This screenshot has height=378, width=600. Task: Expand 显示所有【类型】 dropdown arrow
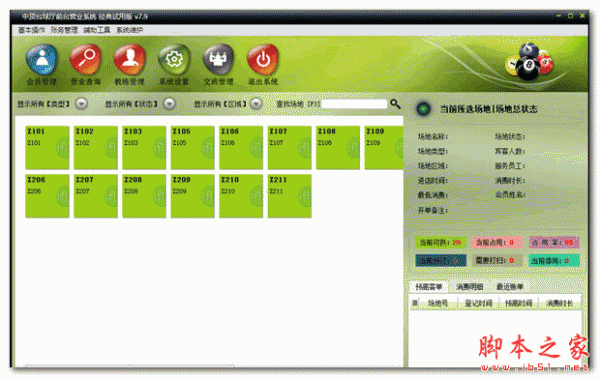pos(81,104)
